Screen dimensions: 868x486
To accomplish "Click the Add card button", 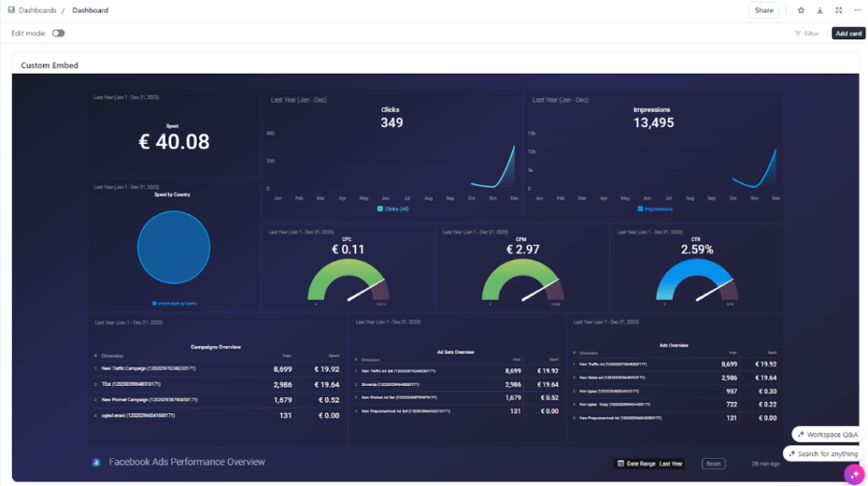I will coord(848,33).
